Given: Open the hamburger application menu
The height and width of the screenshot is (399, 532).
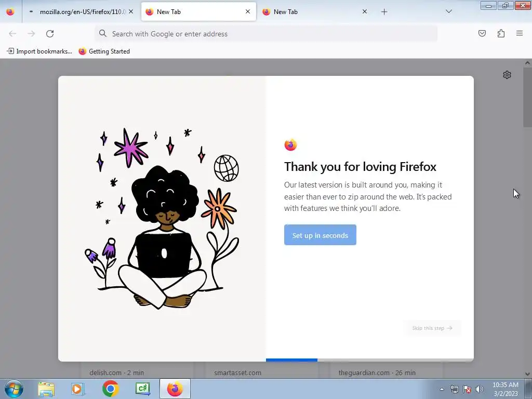Looking at the screenshot, I should coord(520,33).
